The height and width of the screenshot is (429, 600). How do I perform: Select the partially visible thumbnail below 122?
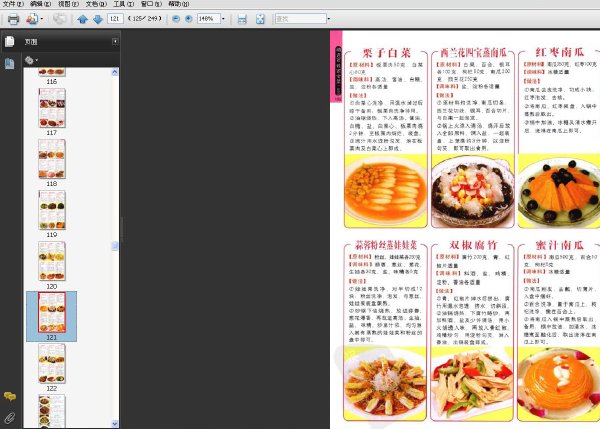pos(52,411)
